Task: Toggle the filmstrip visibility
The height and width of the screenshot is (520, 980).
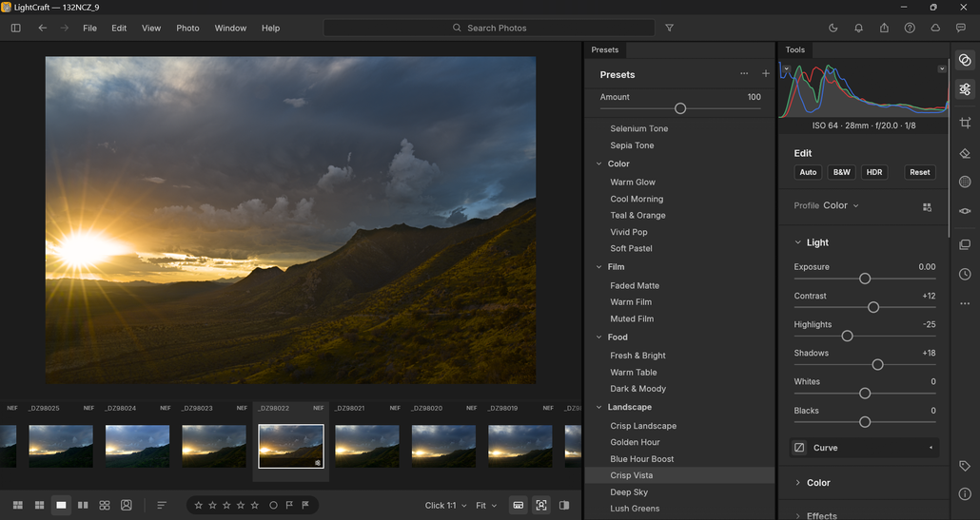Action: pos(519,505)
